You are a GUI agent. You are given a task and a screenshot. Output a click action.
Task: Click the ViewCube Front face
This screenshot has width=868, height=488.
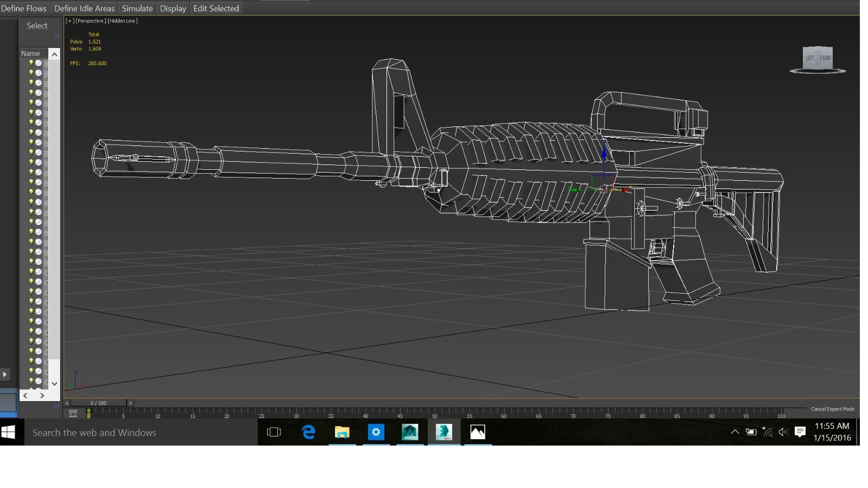pos(825,58)
